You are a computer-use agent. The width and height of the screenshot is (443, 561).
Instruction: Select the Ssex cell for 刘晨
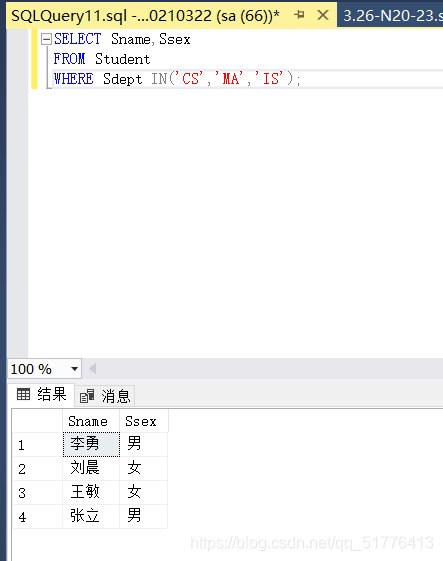tap(143, 468)
